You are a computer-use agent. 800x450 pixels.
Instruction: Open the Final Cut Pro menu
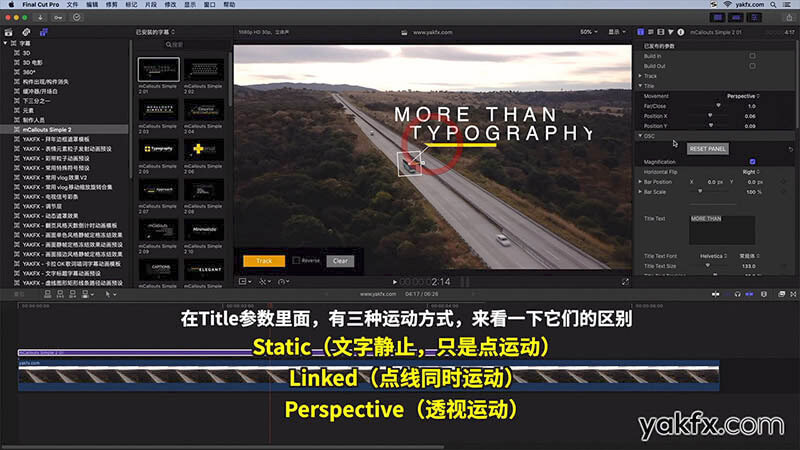41,5
